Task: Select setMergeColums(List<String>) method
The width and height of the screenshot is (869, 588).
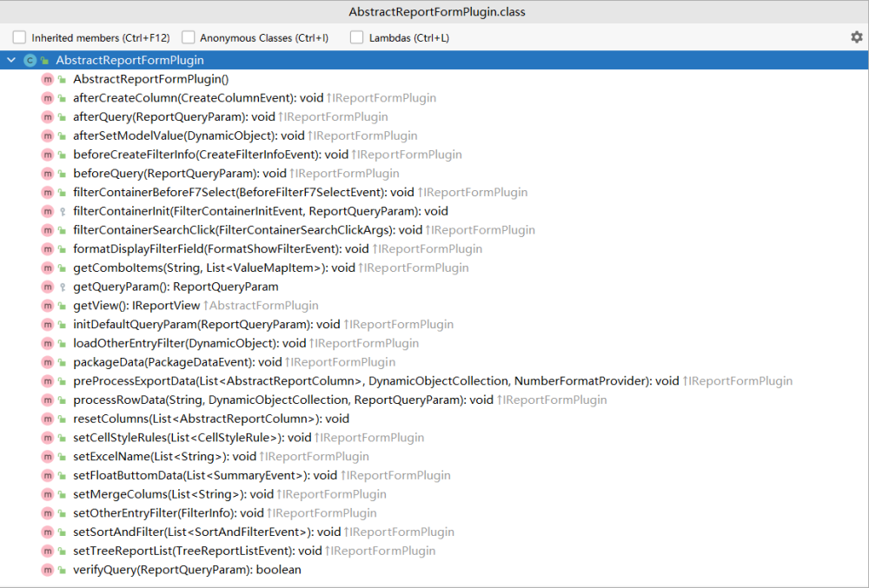Action: 434,494
